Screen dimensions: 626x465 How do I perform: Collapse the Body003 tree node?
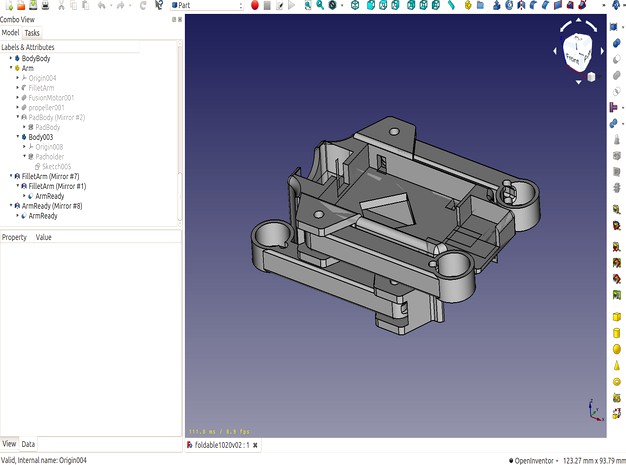(18, 137)
